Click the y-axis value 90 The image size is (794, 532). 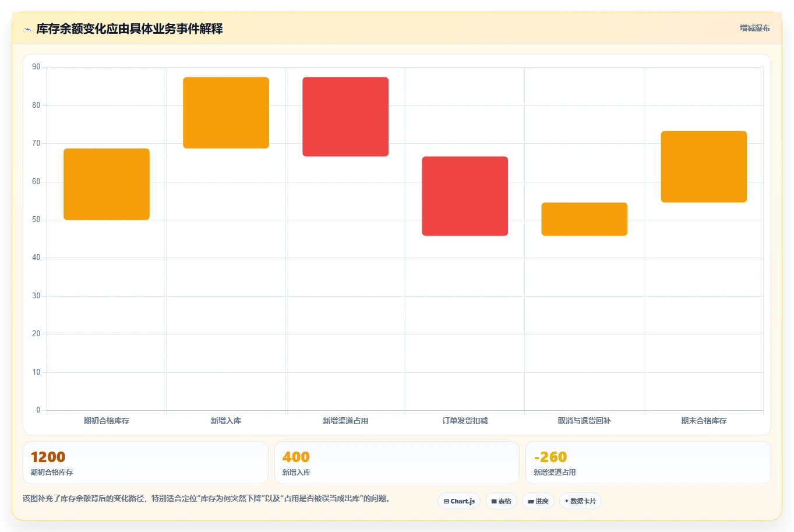point(36,67)
